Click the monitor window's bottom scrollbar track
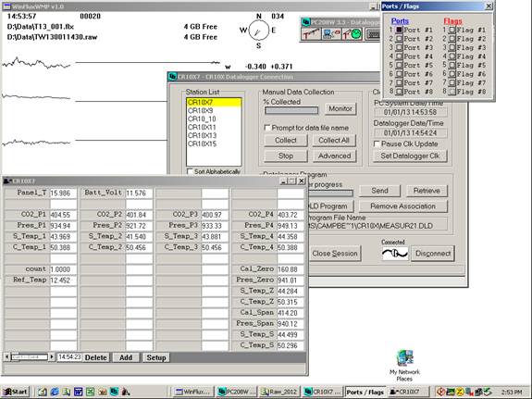Image resolution: width=532 pixels, height=399 pixels. 30,357
